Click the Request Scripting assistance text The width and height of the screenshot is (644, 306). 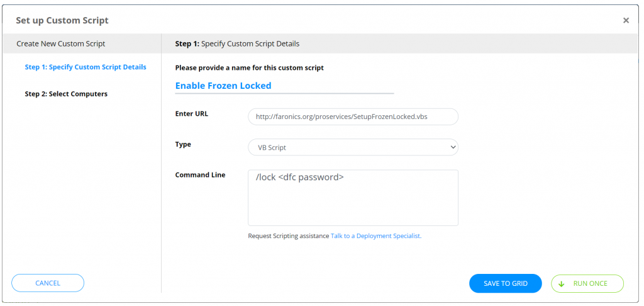288,236
